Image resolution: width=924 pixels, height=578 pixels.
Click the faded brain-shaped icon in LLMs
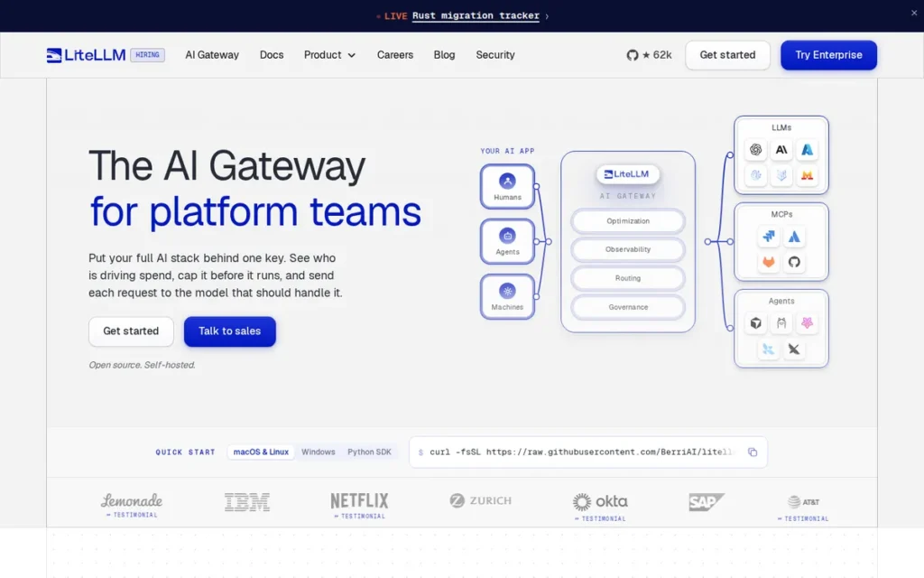tap(755, 175)
